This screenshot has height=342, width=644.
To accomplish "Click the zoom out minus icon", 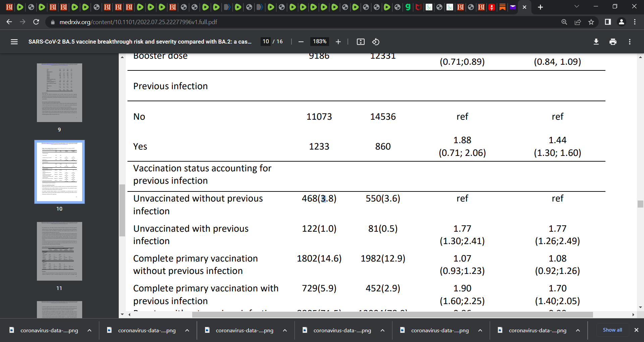I will [301, 42].
